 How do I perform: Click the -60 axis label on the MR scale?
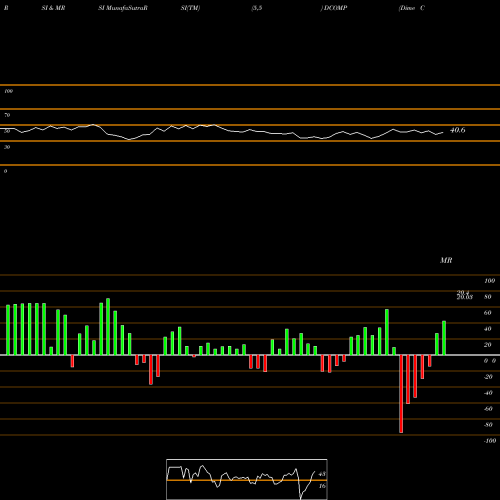488,409
